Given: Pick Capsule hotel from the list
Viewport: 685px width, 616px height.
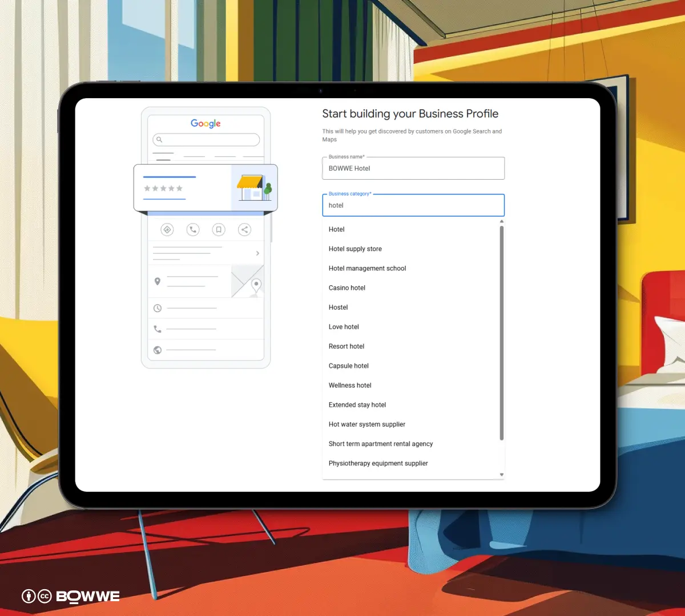Looking at the screenshot, I should (411, 366).
